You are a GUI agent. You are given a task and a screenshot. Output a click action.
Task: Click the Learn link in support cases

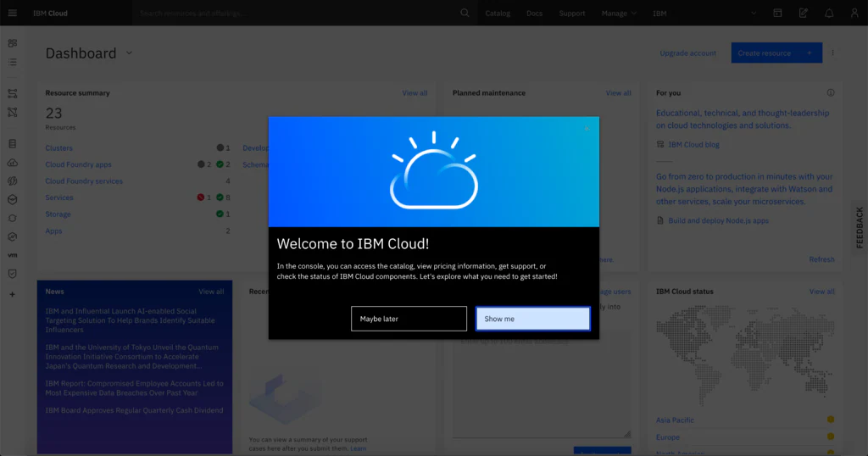(359, 448)
